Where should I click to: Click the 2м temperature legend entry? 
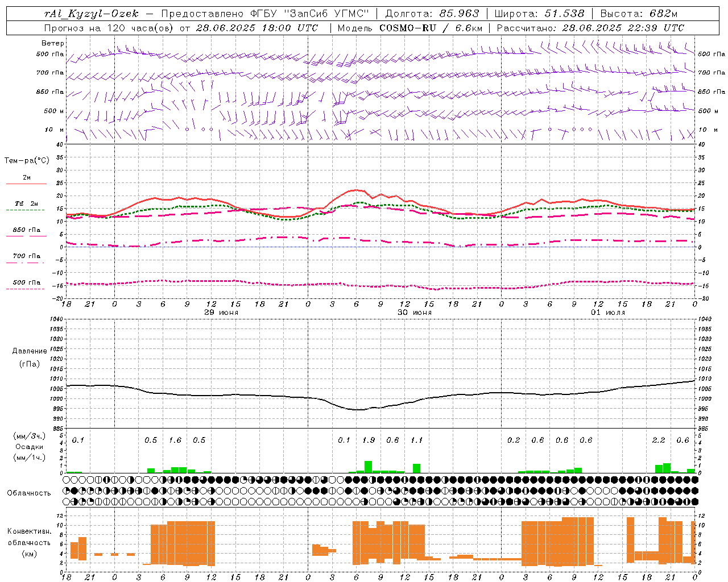pos(27,178)
